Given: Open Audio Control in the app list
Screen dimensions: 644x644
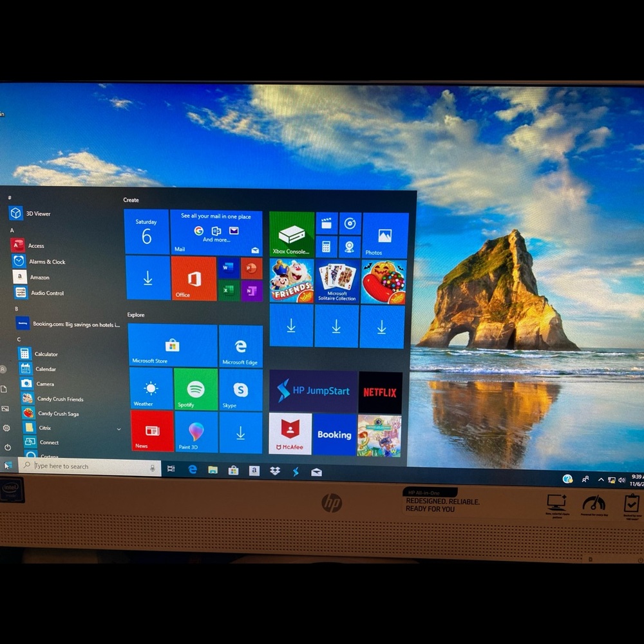Looking at the screenshot, I should [39, 293].
